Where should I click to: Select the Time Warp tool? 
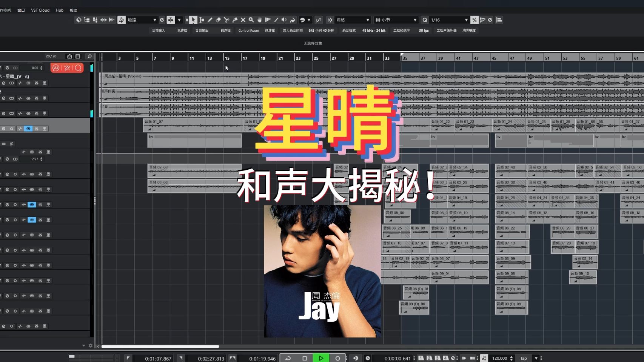point(268,20)
